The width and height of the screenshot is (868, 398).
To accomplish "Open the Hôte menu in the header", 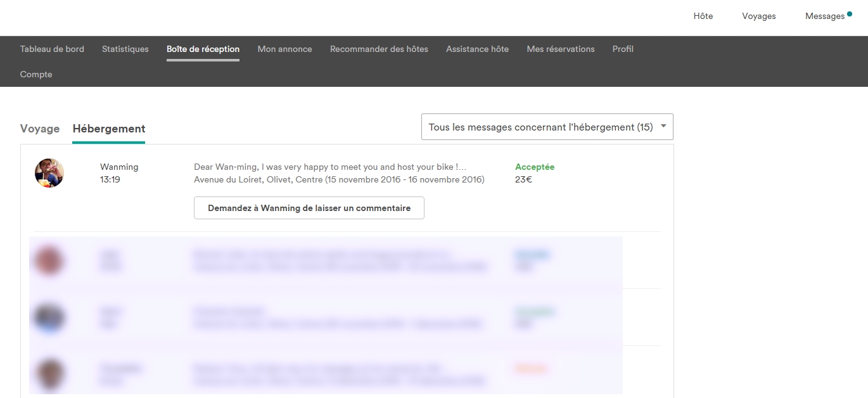I will [703, 16].
